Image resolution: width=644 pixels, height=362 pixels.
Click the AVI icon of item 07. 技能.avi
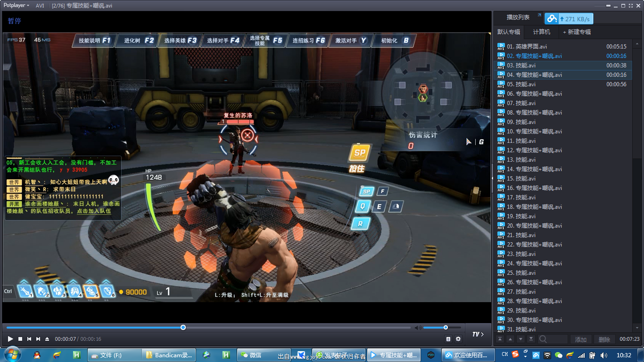point(501,103)
